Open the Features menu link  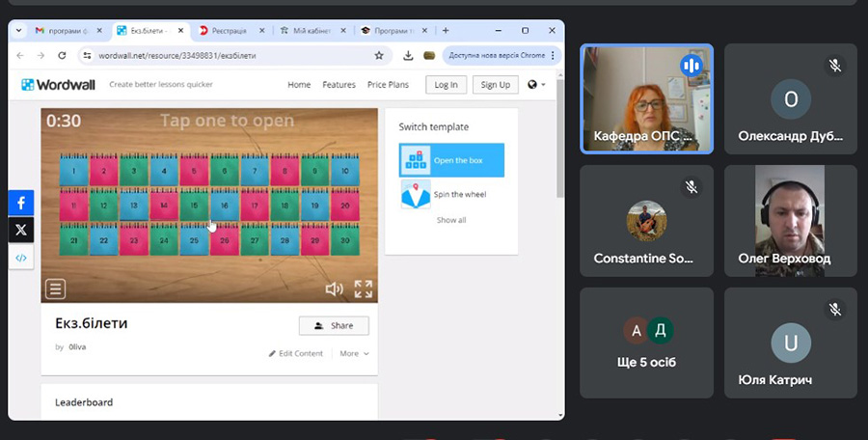click(339, 84)
